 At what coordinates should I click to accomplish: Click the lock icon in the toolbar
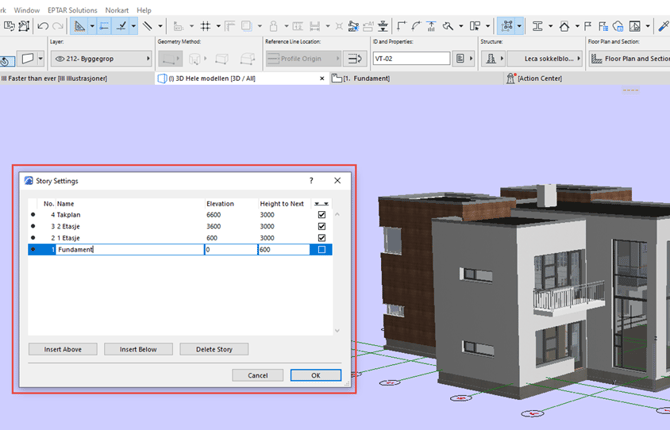[273, 26]
